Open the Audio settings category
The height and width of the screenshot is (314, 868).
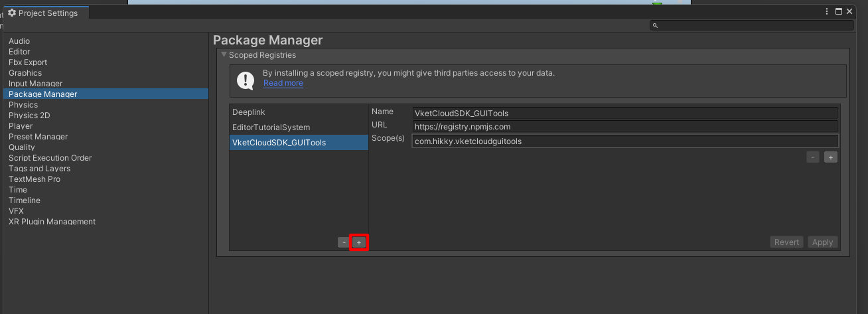[19, 41]
